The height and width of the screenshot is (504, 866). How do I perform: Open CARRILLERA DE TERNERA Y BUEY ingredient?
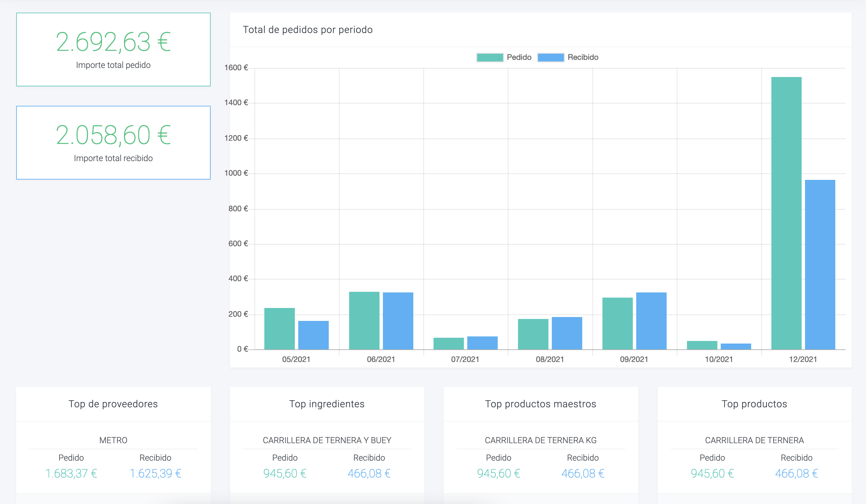[327, 440]
